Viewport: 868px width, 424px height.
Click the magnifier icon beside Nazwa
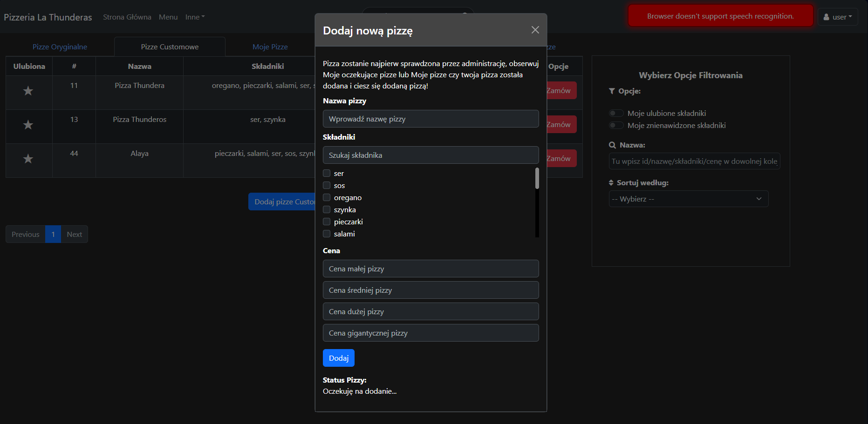tap(612, 145)
